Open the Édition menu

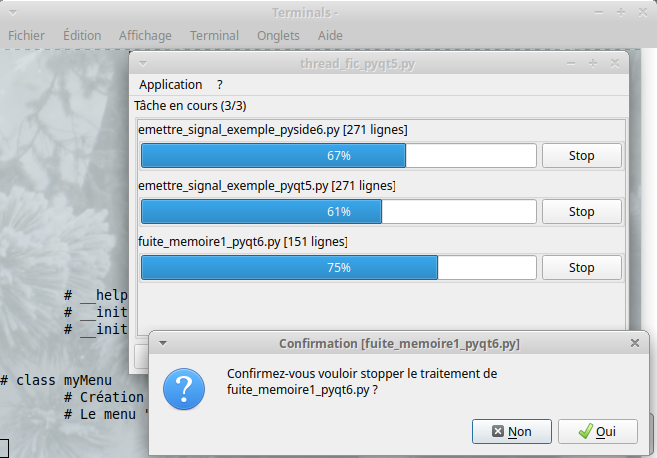(x=82, y=35)
